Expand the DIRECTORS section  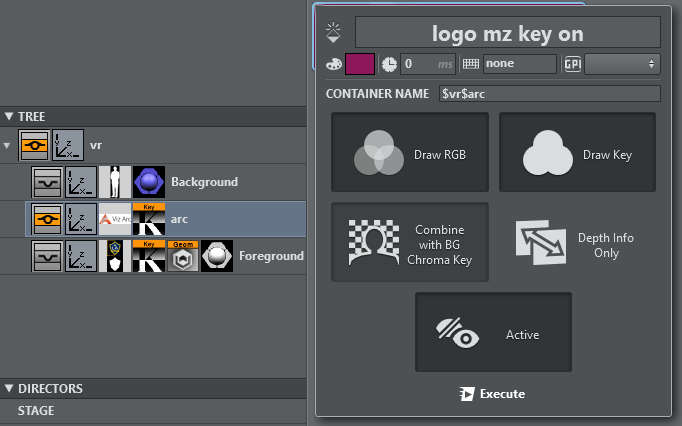coord(9,388)
